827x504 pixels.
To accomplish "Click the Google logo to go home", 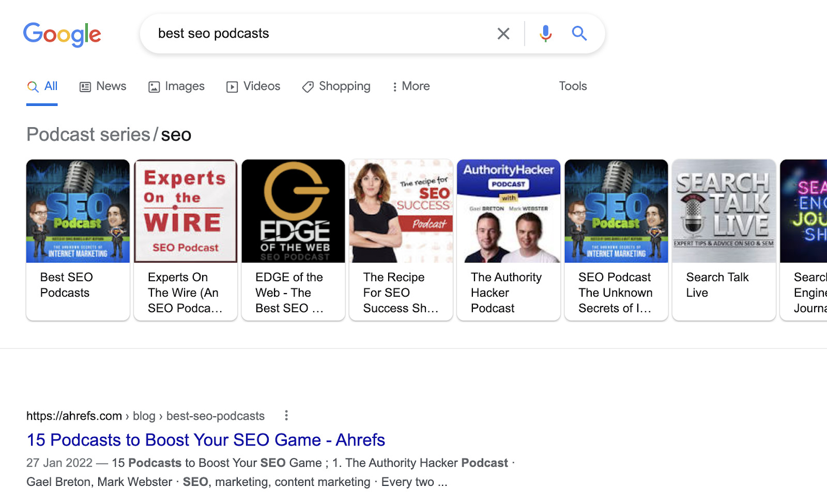I will [62, 34].
